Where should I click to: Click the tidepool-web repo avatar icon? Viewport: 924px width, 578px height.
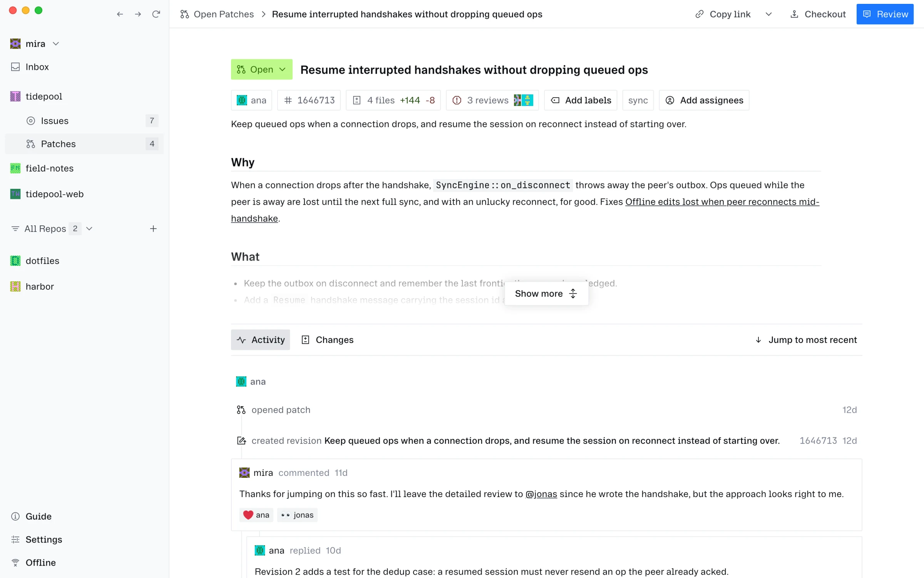pos(15,194)
